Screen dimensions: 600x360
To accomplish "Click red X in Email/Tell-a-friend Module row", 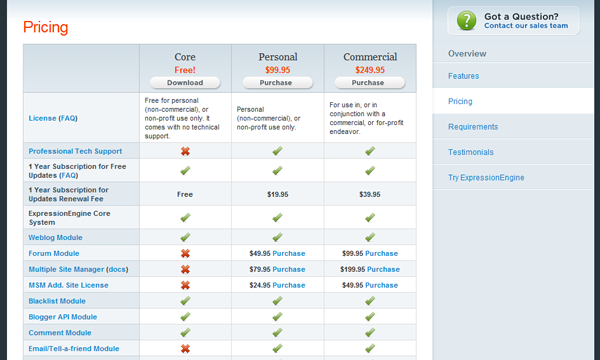I will [x=185, y=349].
